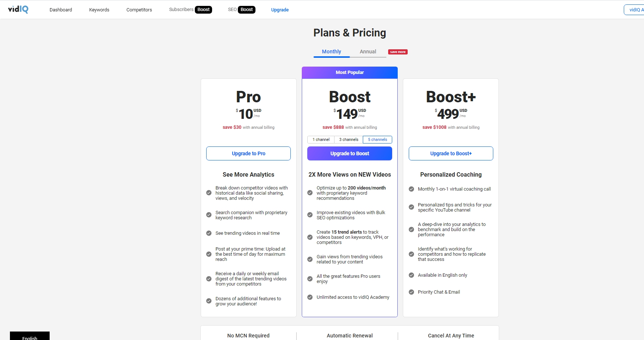The image size is (644, 340).
Task: Switch to Monthly billing tab
Action: [x=332, y=52]
